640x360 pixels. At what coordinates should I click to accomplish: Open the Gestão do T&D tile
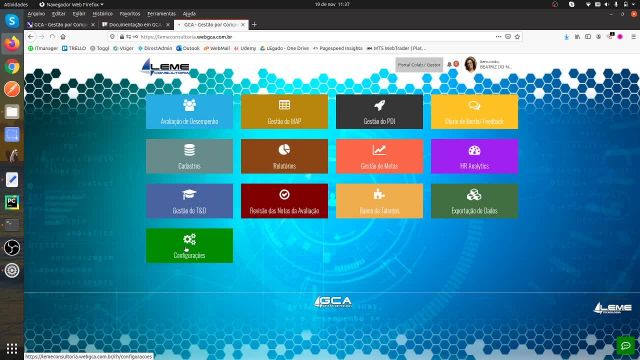click(x=189, y=201)
